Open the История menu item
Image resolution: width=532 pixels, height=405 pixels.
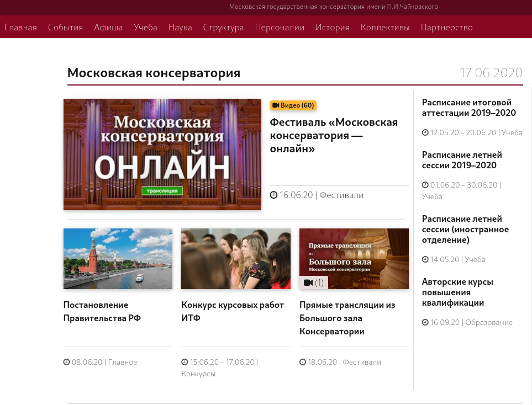click(x=333, y=28)
